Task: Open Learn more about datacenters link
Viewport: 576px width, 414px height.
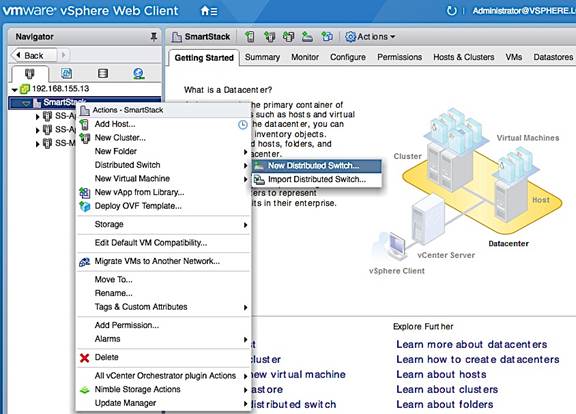Action: (x=472, y=345)
